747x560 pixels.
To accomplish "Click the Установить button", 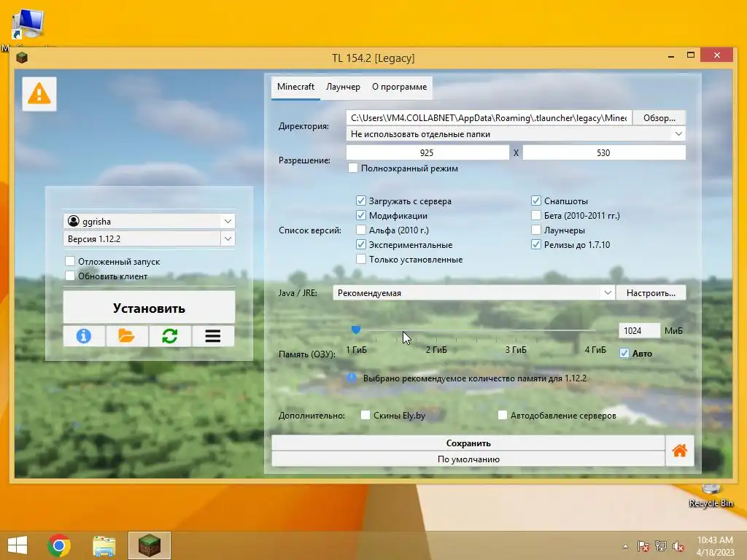I will click(149, 308).
